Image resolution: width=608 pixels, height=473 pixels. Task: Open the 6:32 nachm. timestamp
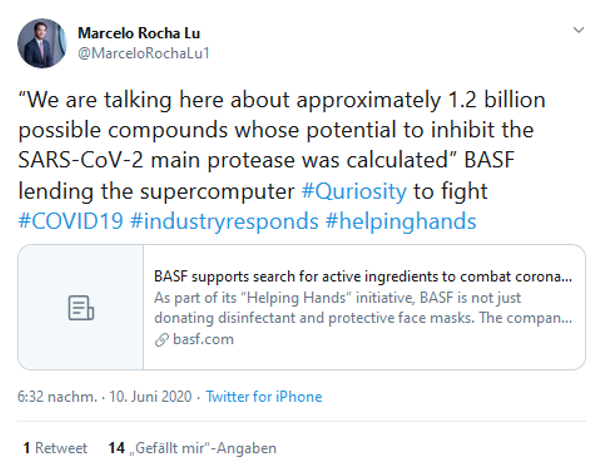(57, 397)
